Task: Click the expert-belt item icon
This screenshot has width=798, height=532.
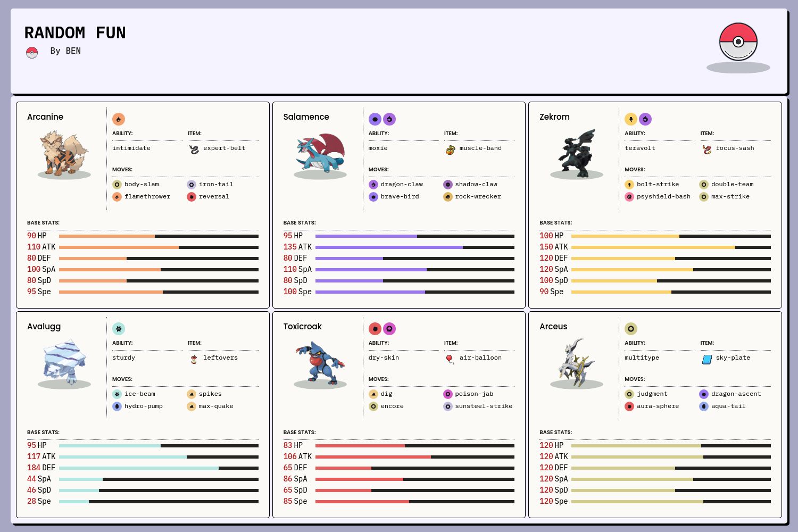Action: [194, 149]
